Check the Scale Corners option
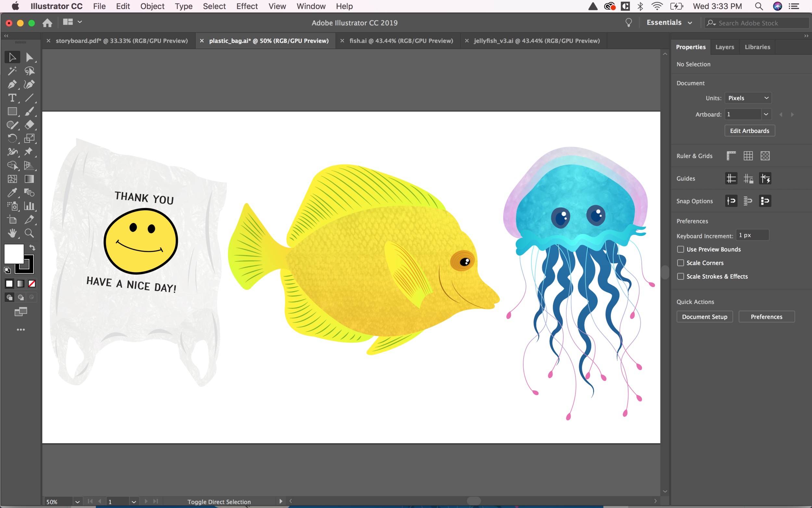 point(680,263)
